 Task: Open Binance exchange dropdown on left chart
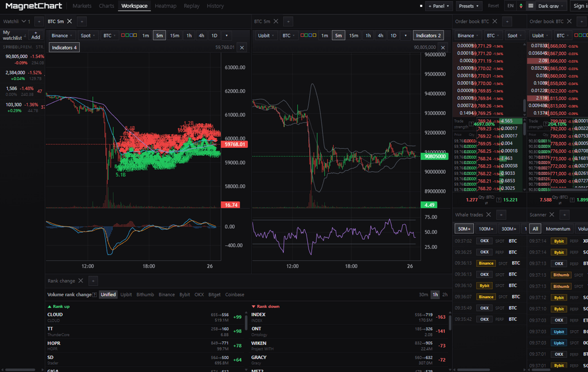[62, 36]
